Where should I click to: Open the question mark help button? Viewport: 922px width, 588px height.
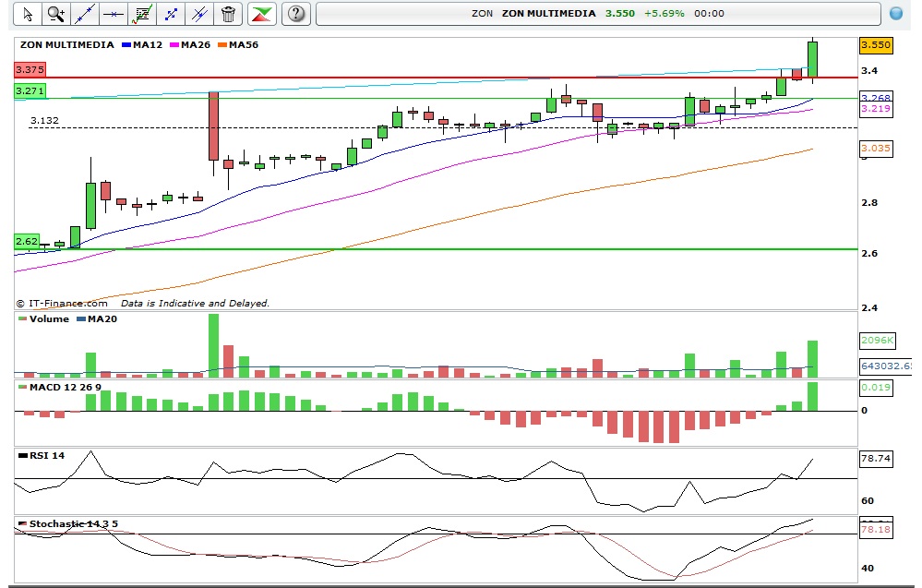(296, 14)
